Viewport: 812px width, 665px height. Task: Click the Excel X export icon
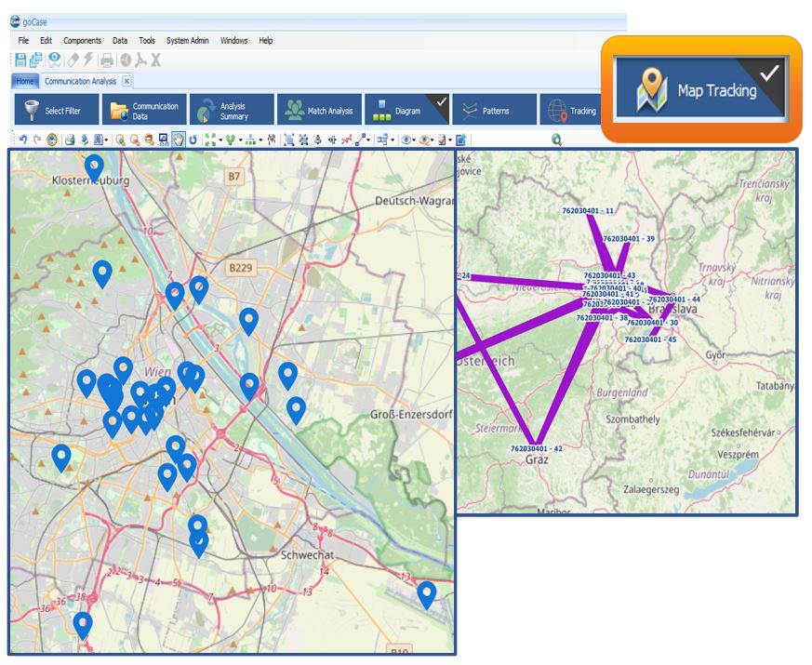(155, 60)
